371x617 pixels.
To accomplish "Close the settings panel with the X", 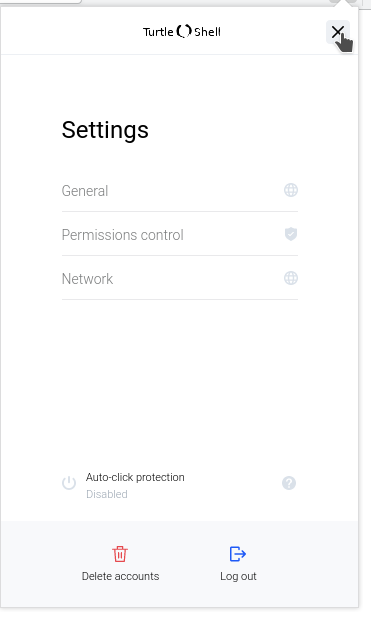I will tap(338, 32).
